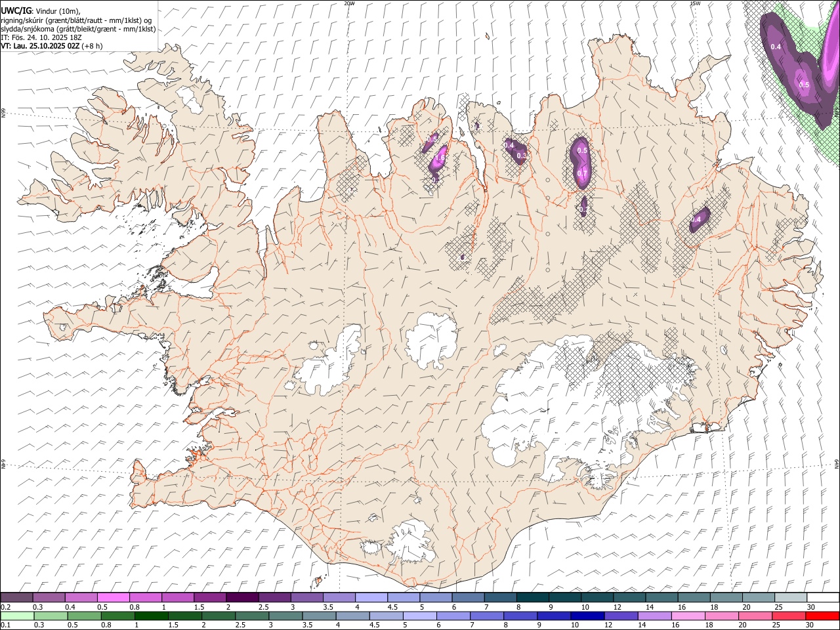The width and height of the screenshot is (840, 630).
Task: Click the Hofsjökull glacier white area at map center
Action: 431,339
